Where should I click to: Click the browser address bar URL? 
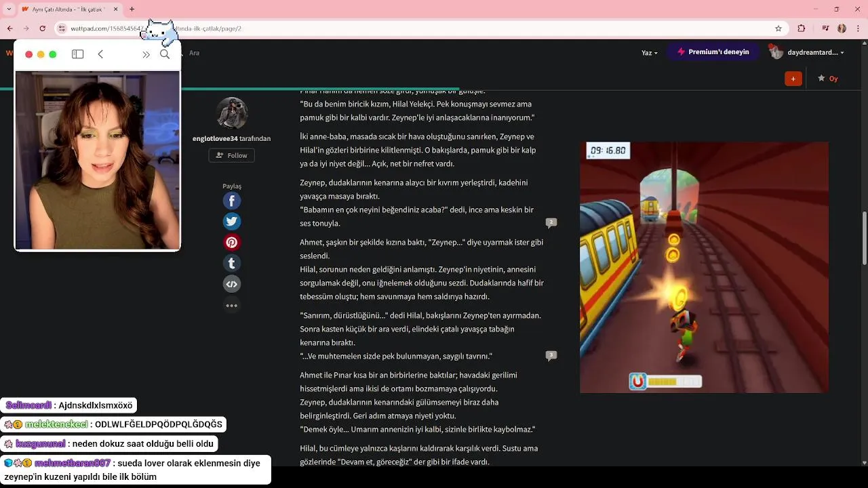156,28
